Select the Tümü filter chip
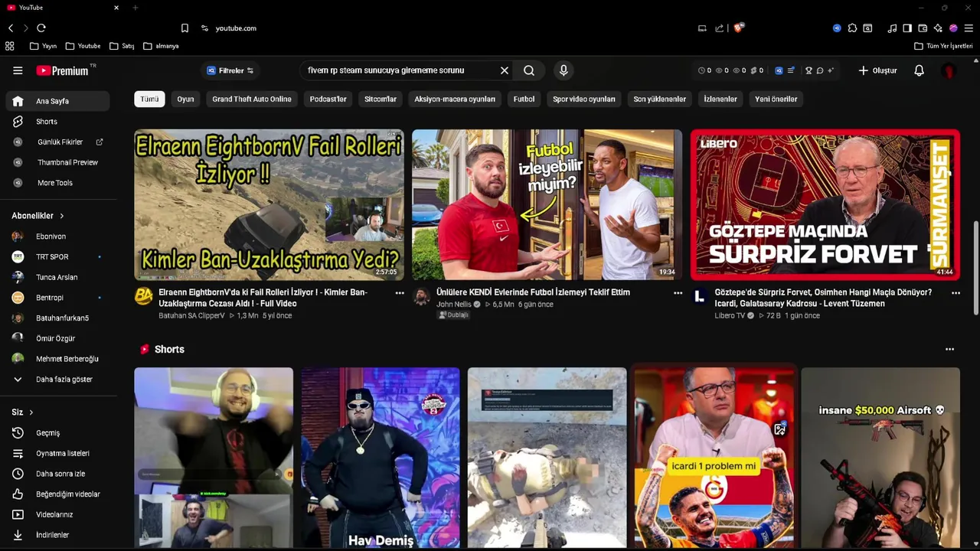 [x=149, y=99]
